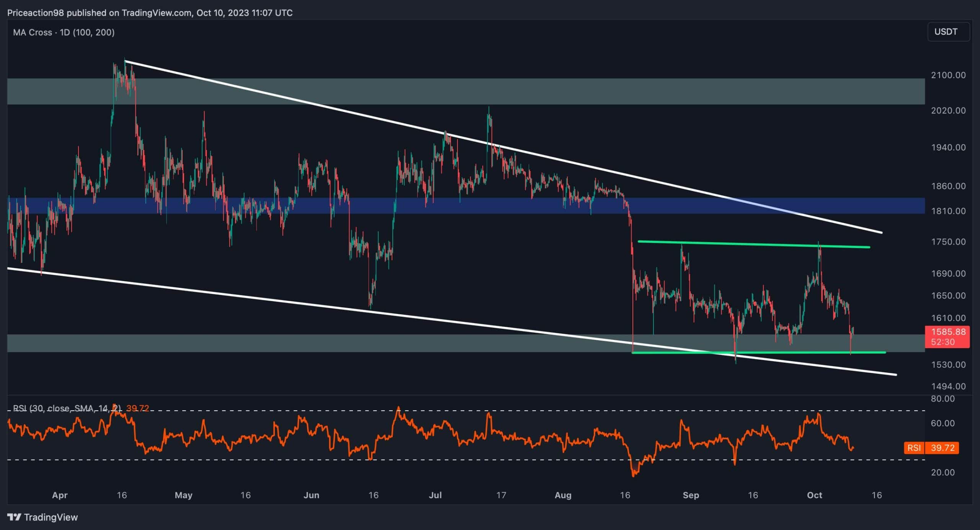
Task: Click the Jul label on time axis
Action: point(435,495)
